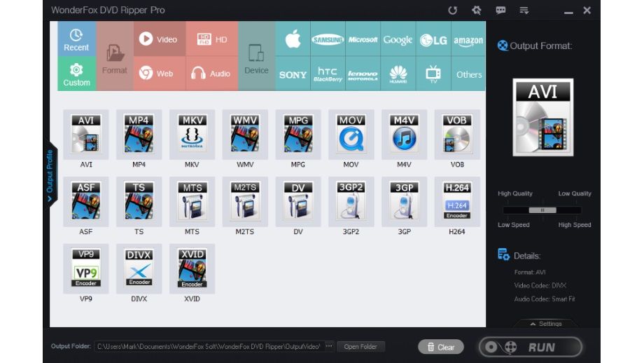Screen dimensions: 644x363
Task: Select the VP9 encoder icon
Action: coord(85,268)
